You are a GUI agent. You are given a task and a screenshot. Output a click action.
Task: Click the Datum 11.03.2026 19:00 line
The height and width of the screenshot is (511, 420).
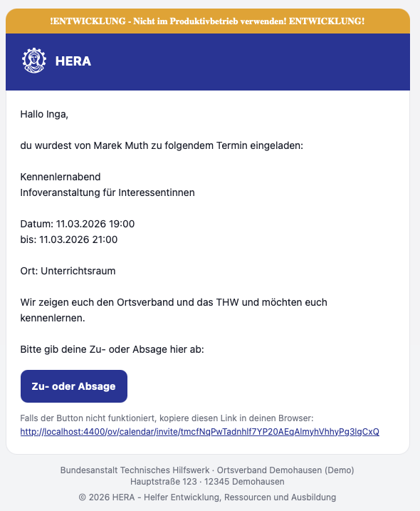(x=78, y=224)
